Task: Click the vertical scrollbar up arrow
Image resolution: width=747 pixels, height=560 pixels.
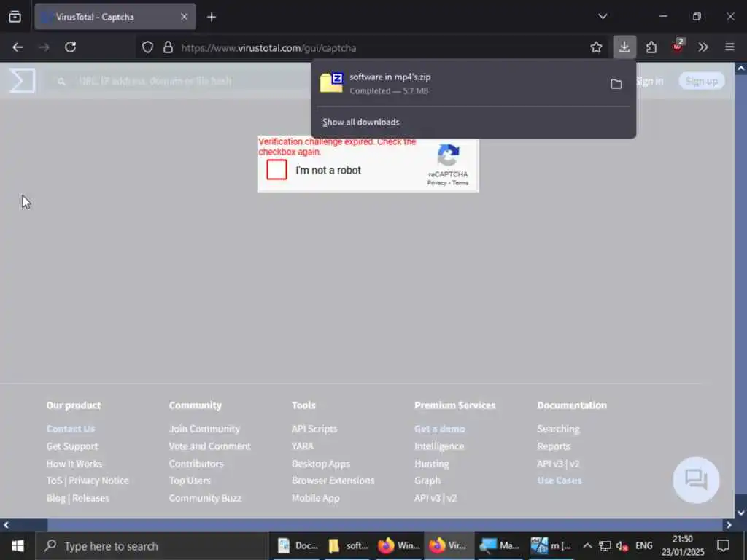Action: [741, 69]
